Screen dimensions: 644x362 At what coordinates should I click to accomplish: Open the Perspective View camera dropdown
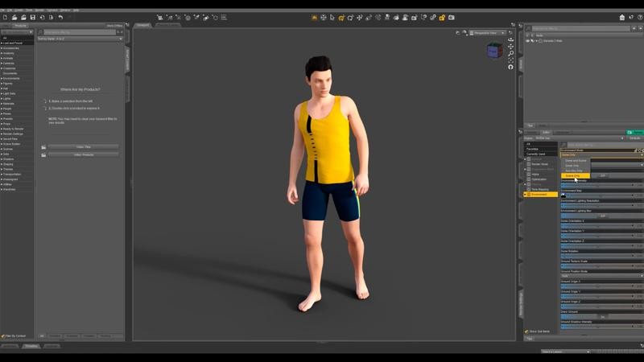coord(489,33)
